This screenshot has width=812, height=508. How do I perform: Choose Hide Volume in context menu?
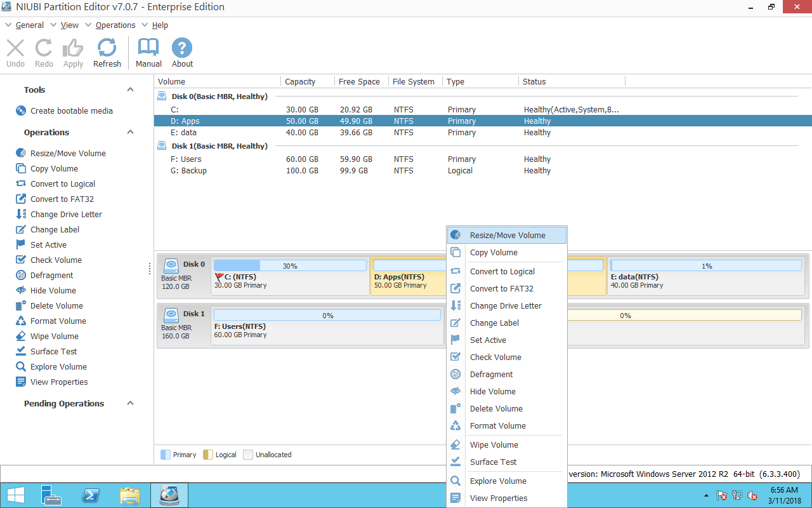pos(507,391)
